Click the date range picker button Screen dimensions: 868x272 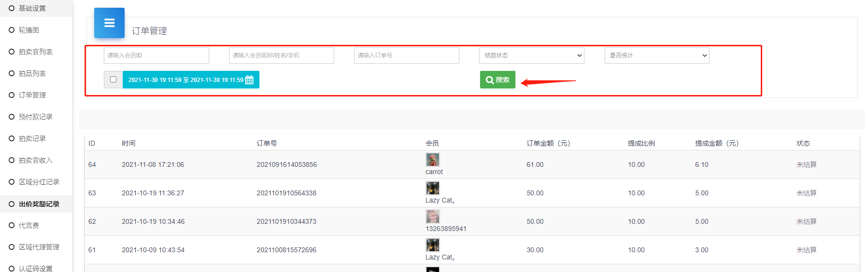[x=191, y=80]
